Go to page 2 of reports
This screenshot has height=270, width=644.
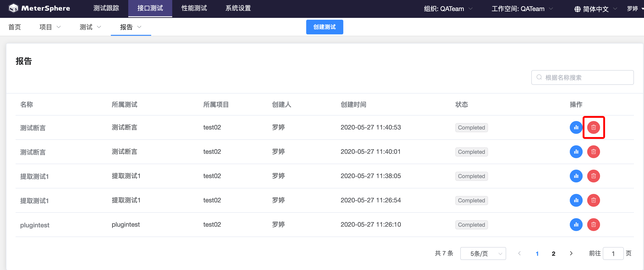click(553, 253)
